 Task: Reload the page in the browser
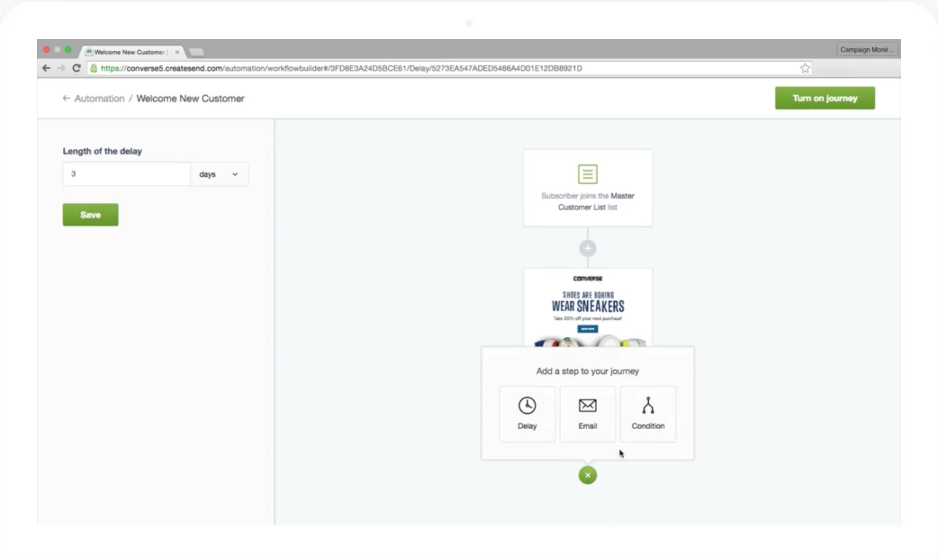tap(76, 68)
